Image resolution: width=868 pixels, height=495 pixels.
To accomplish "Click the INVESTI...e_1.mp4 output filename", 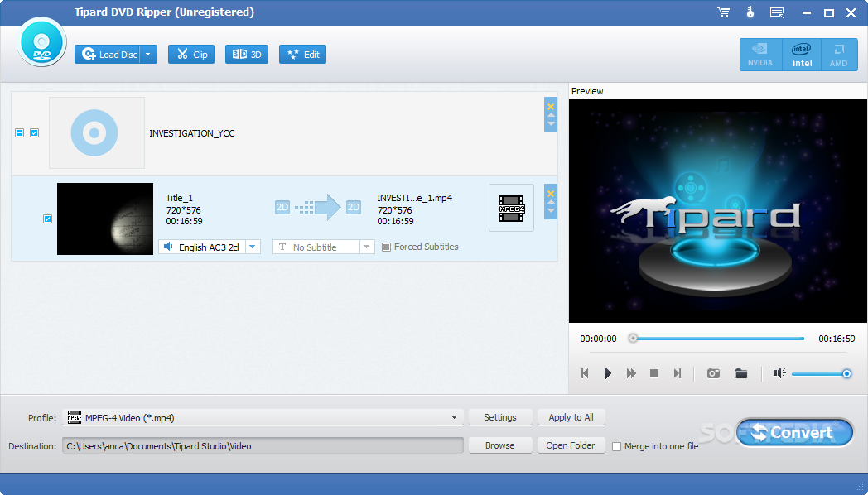I will point(415,198).
